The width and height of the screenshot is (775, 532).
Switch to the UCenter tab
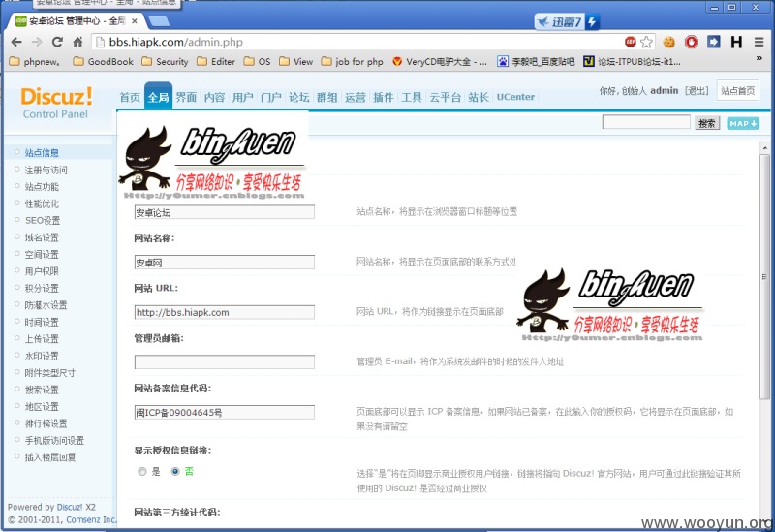click(x=515, y=97)
